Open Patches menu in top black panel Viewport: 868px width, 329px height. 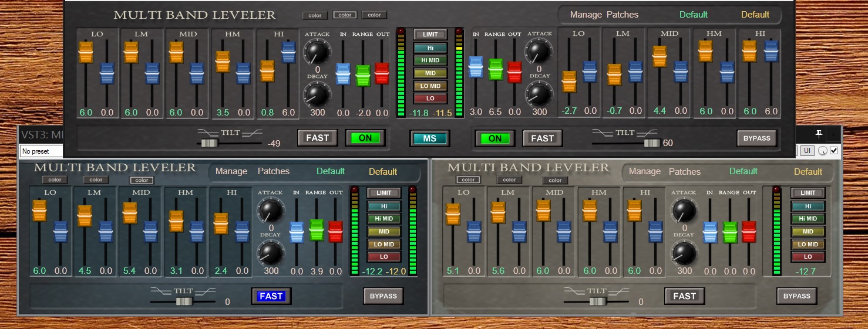pos(623,15)
